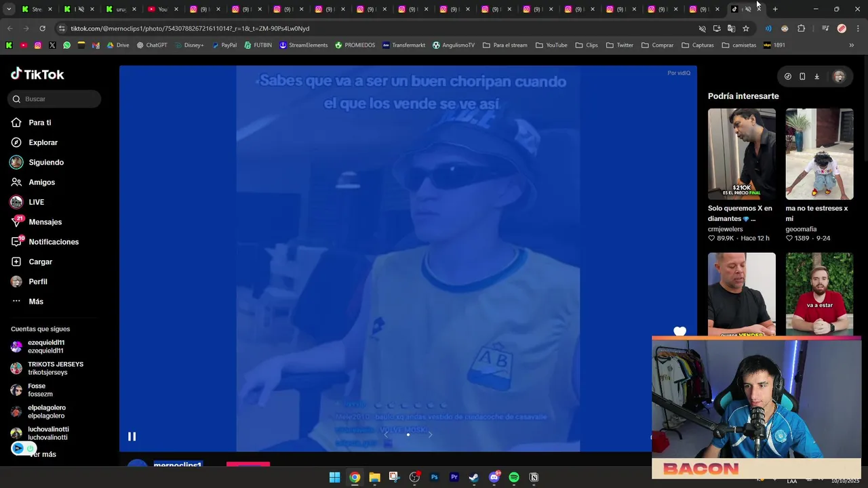This screenshot has height=488, width=868.
Task: Go to Explorar page
Action: click(35, 142)
